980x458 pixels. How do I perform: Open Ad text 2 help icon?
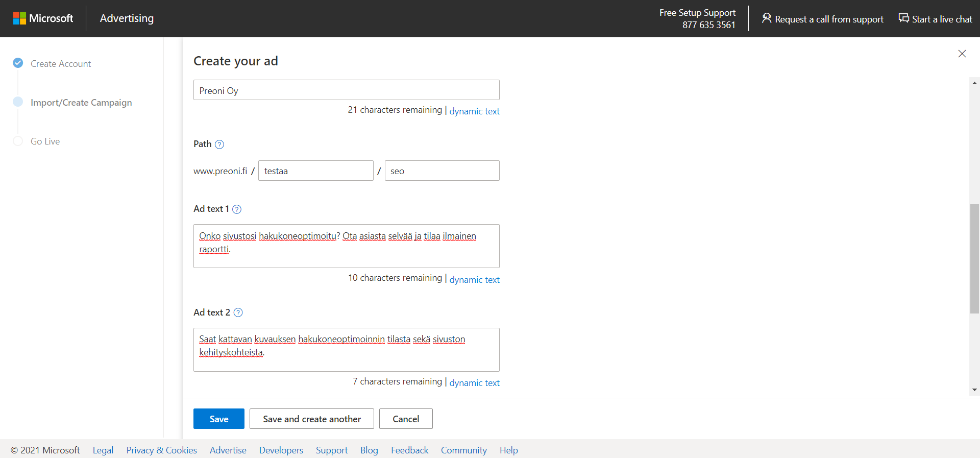pyautogui.click(x=238, y=312)
